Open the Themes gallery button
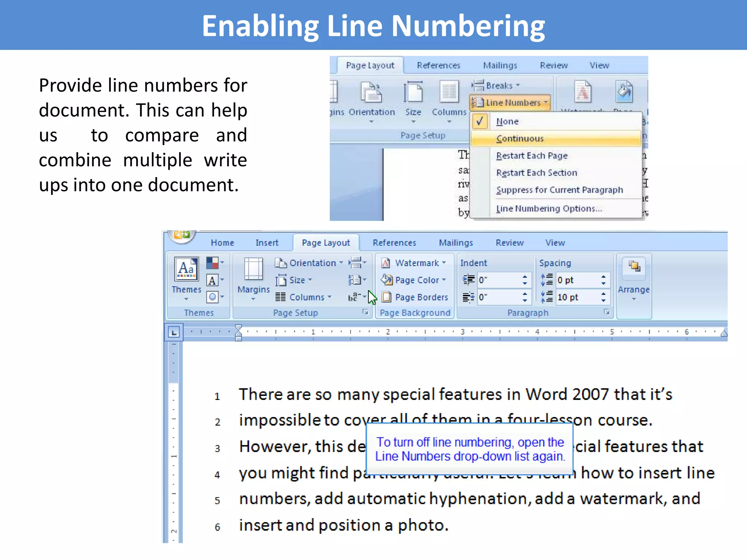 tap(186, 279)
